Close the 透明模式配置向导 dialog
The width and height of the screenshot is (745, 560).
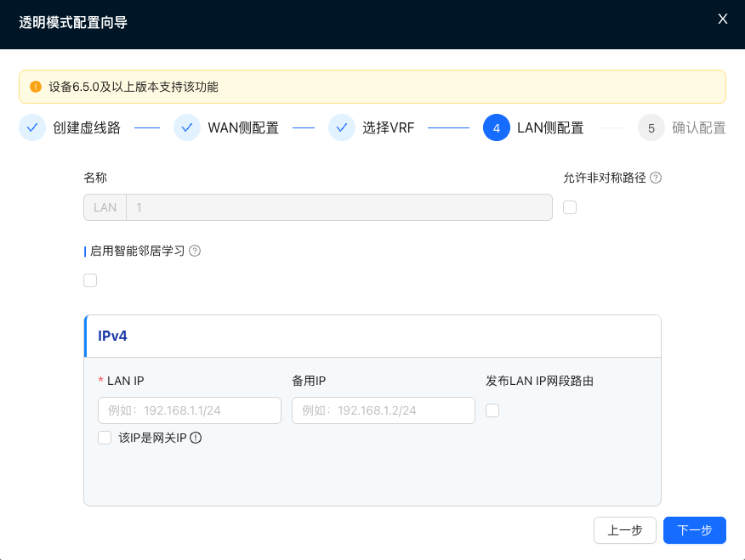point(723,19)
